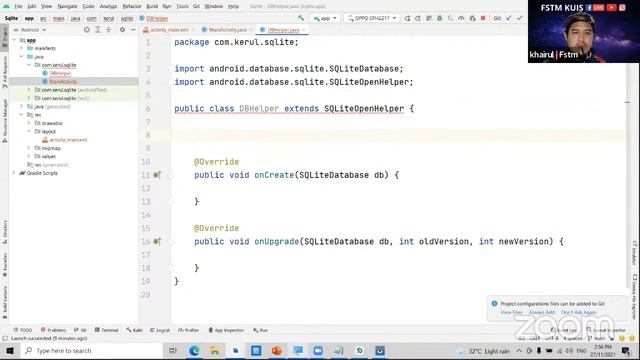Click Don't Ask Again link in notification
The image size is (640, 360).
578,312
